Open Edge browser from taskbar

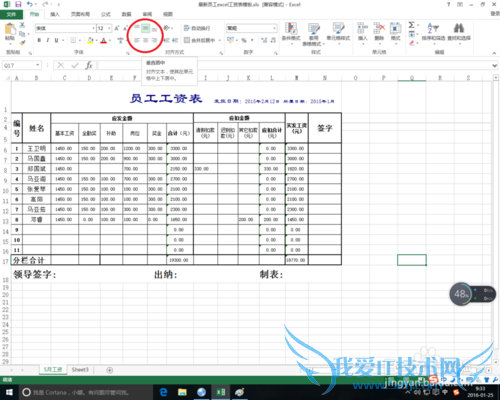pyautogui.click(x=163, y=392)
